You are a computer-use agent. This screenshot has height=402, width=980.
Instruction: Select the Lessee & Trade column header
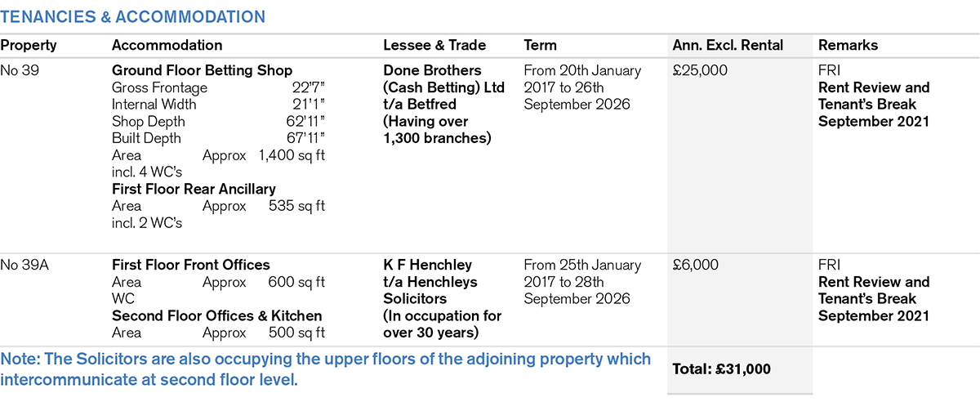pos(434,46)
